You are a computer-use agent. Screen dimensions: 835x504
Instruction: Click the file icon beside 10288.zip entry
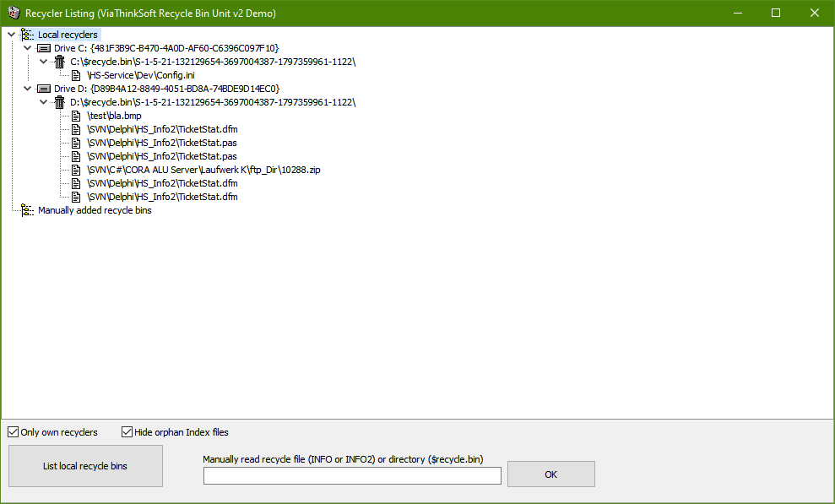point(76,170)
